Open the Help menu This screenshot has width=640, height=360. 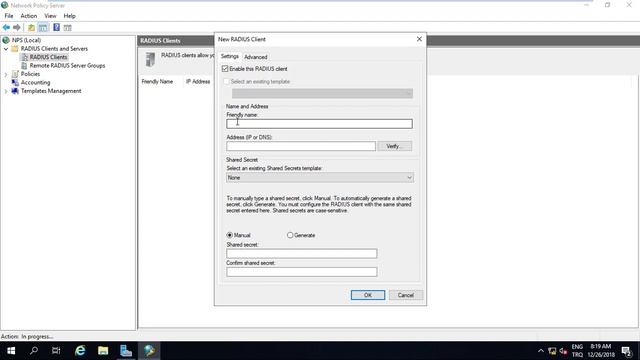pos(69,16)
